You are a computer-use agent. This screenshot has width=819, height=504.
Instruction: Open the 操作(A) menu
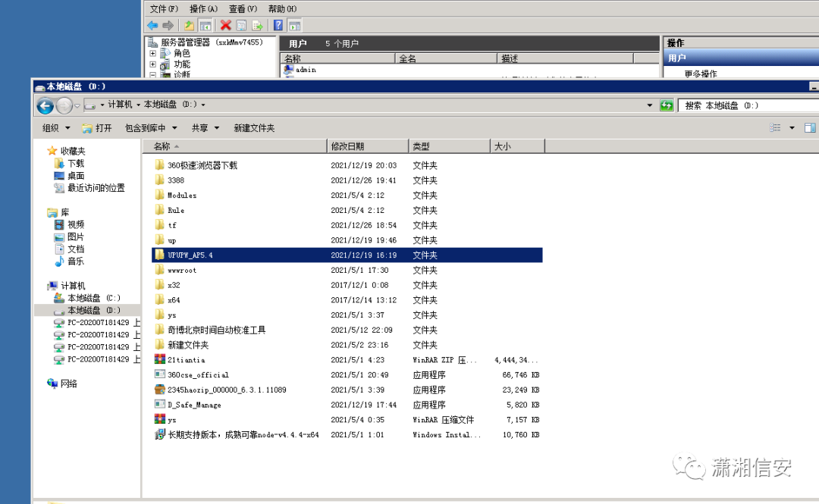pos(203,9)
